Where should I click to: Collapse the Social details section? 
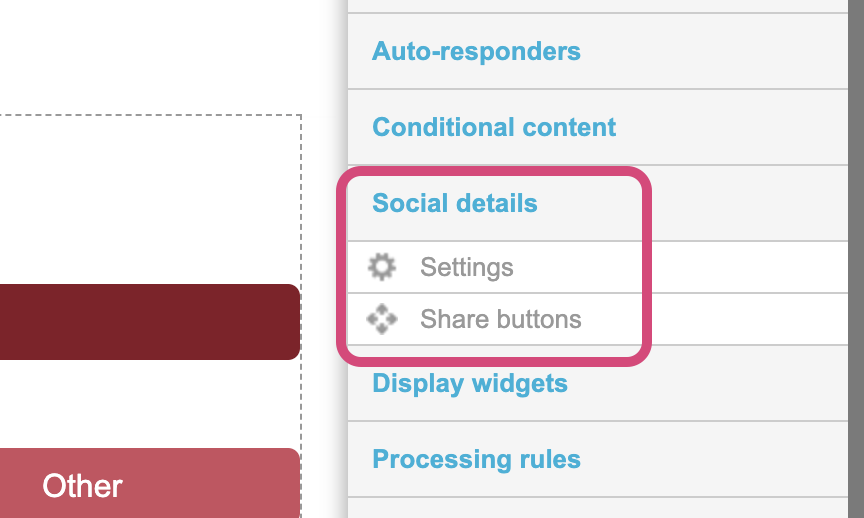point(455,204)
